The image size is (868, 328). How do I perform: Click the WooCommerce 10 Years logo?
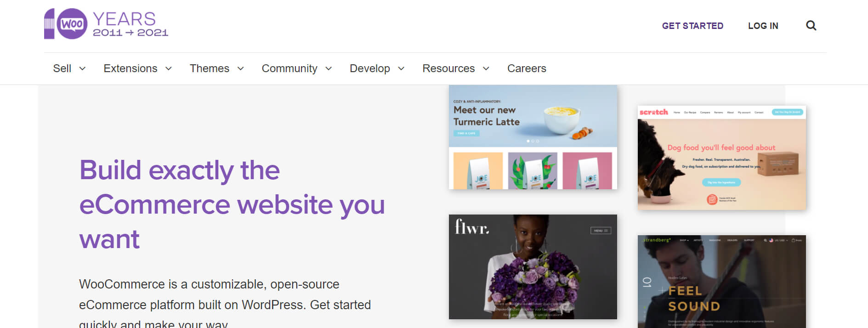[106, 24]
